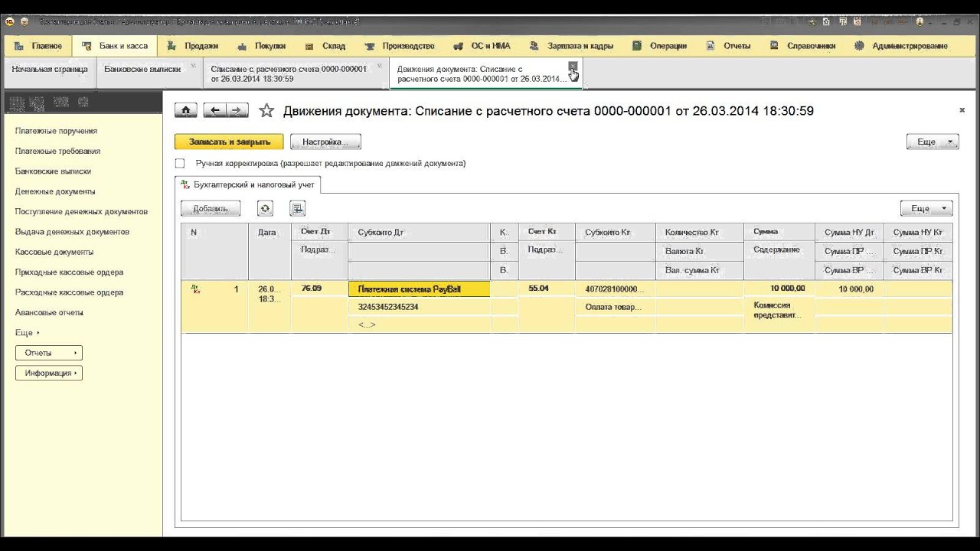Open the table's Еще dropdown

pyautogui.click(x=926, y=208)
